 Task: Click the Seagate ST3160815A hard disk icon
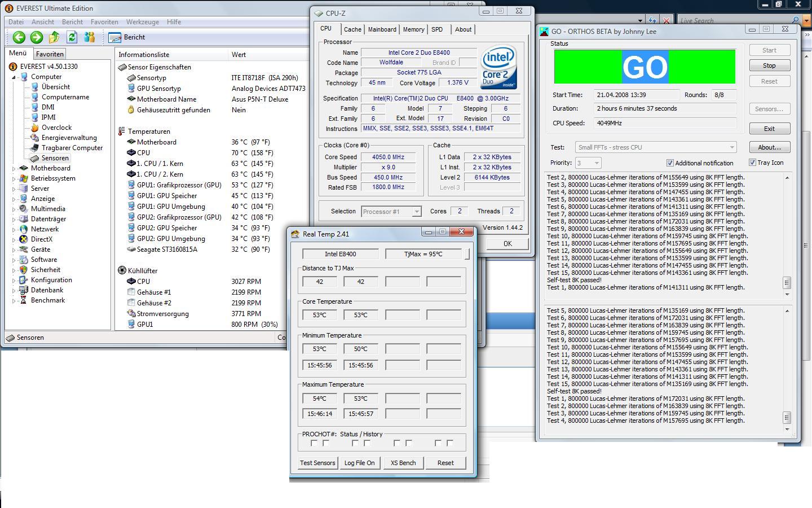tap(131, 249)
